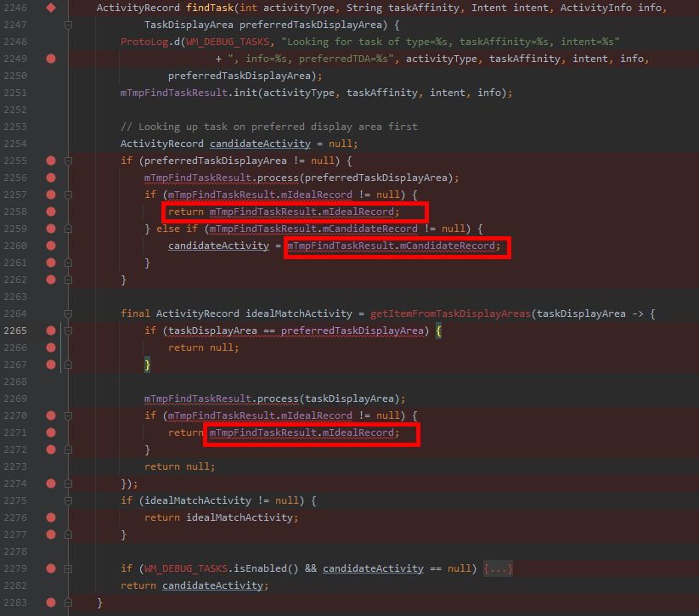699x616 pixels.
Task: Click the breakpoint on line 2265
Action: (x=51, y=331)
